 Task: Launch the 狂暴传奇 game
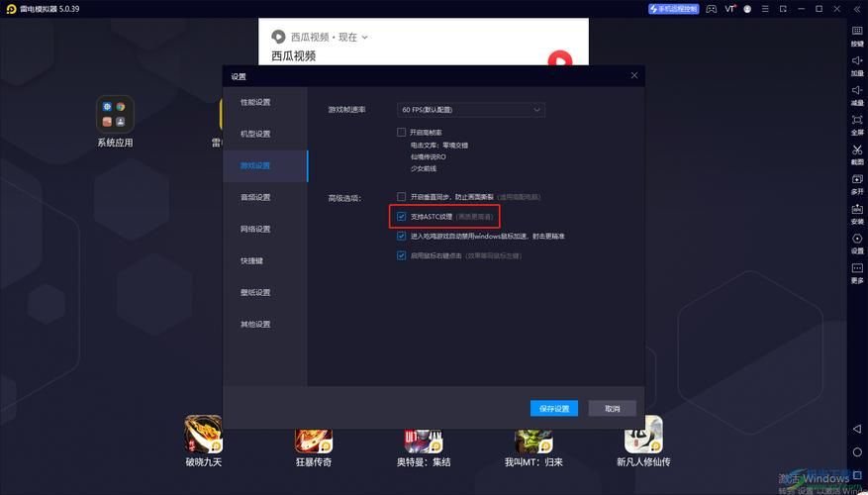[314, 447]
